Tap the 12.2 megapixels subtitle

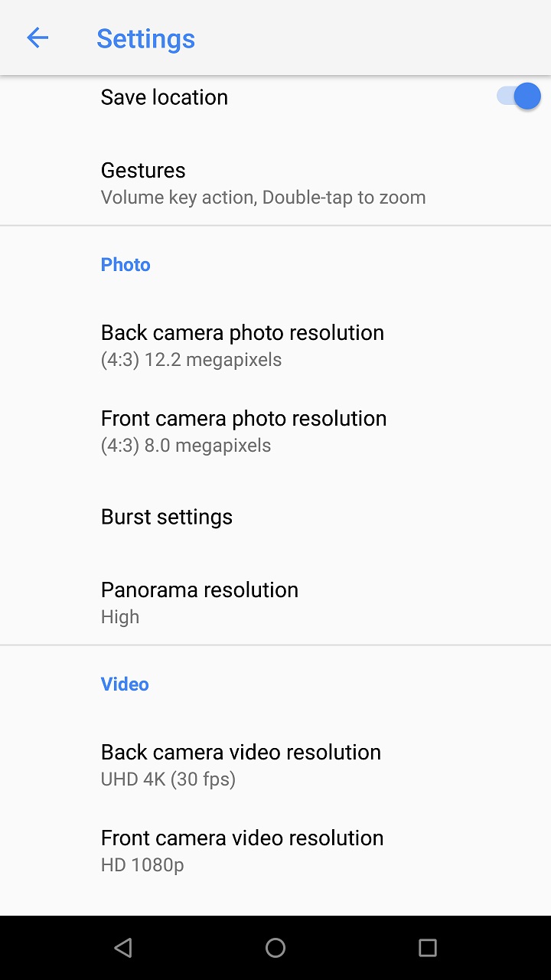click(191, 360)
